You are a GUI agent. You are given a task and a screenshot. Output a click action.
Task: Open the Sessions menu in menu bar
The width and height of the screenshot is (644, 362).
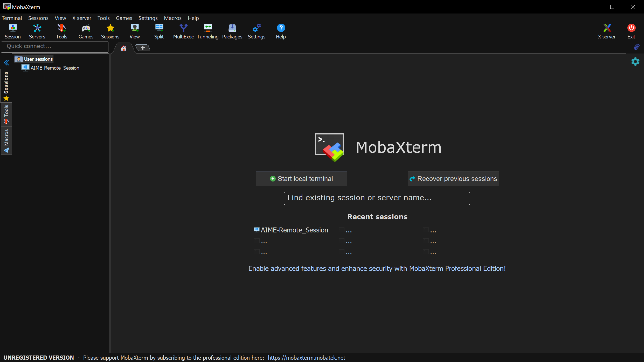(38, 18)
